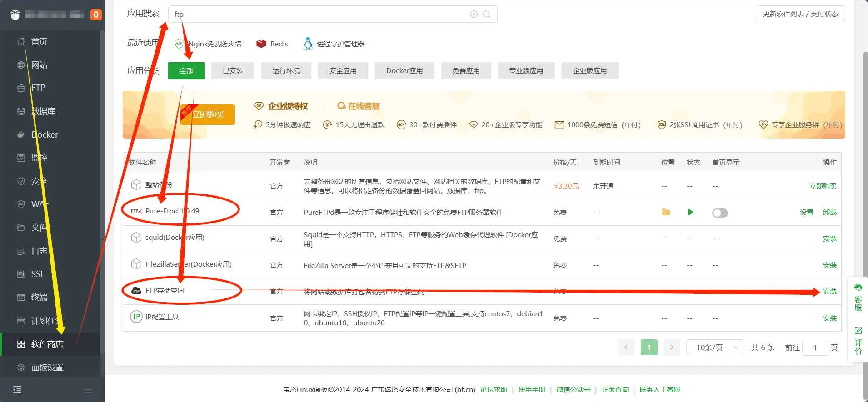
Task: Open the 联系人工客服 footer link
Action: (x=660, y=389)
